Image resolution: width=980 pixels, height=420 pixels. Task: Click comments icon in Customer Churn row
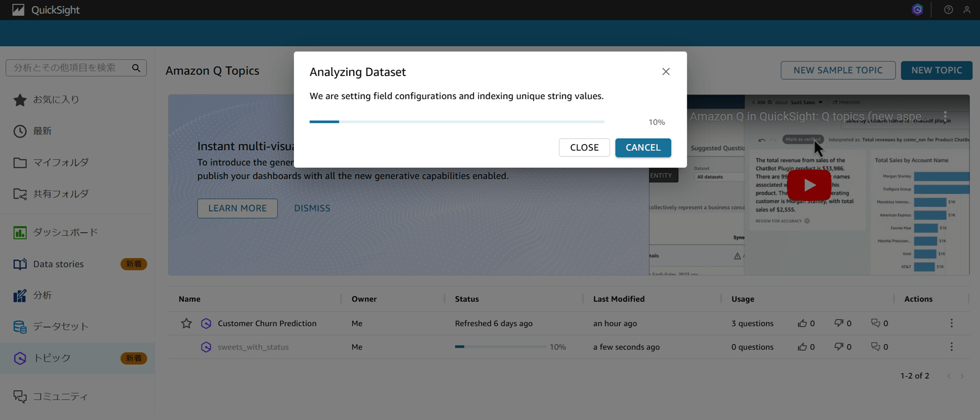[x=876, y=323]
